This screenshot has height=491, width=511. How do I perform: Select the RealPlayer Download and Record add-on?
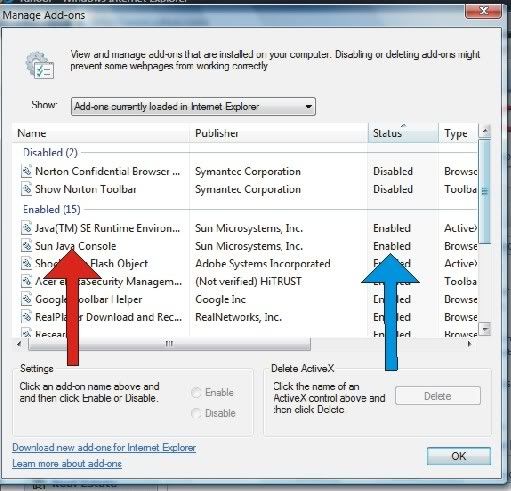pos(109,317)
